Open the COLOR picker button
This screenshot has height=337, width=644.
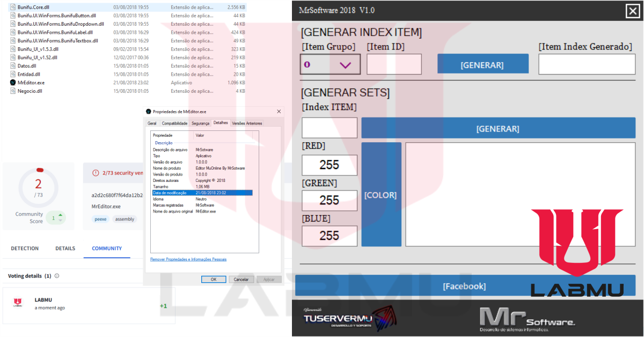[x=381, y=195]
